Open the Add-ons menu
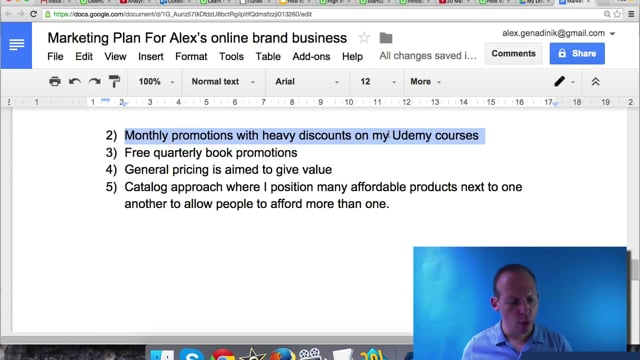The width and height of the screenshot is (640, 360). (311, 56)
